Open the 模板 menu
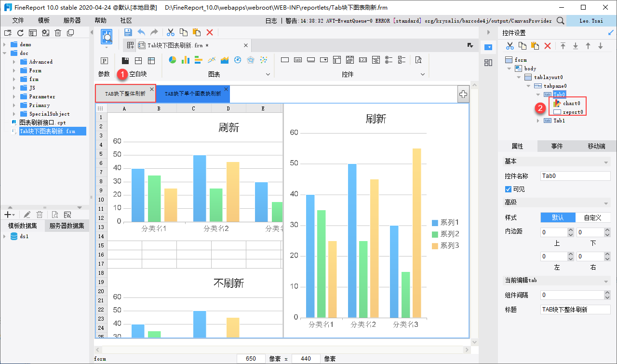This screenshot has width=617, height=364. tap(44, 21)
